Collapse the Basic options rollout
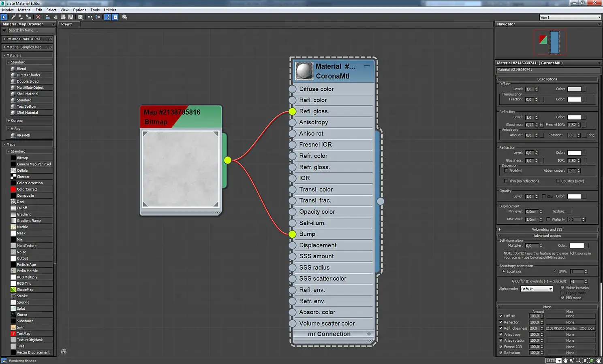The width and height of the screenshot is (603, 364). pos(547,79)
